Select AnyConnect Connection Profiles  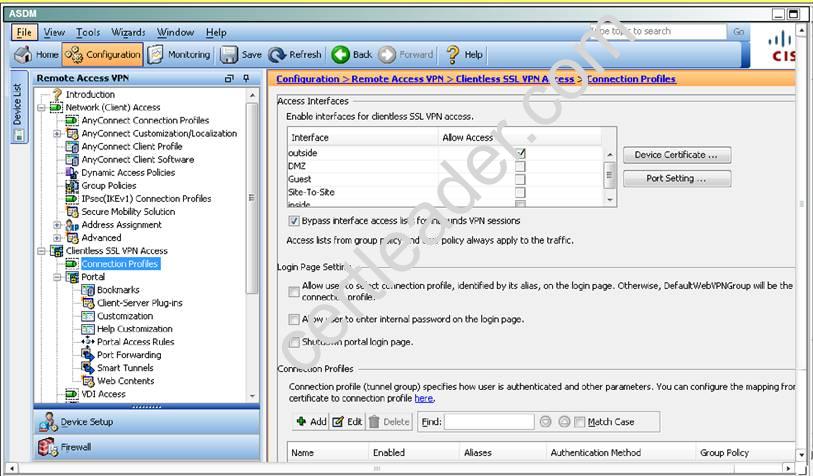pos(145,120)
